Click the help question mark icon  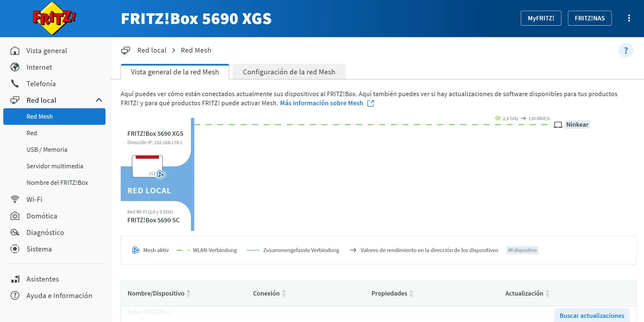point(626,51)
